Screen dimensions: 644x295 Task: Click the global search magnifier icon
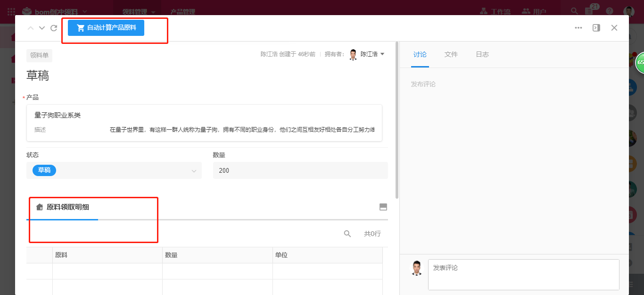[574, 11]
